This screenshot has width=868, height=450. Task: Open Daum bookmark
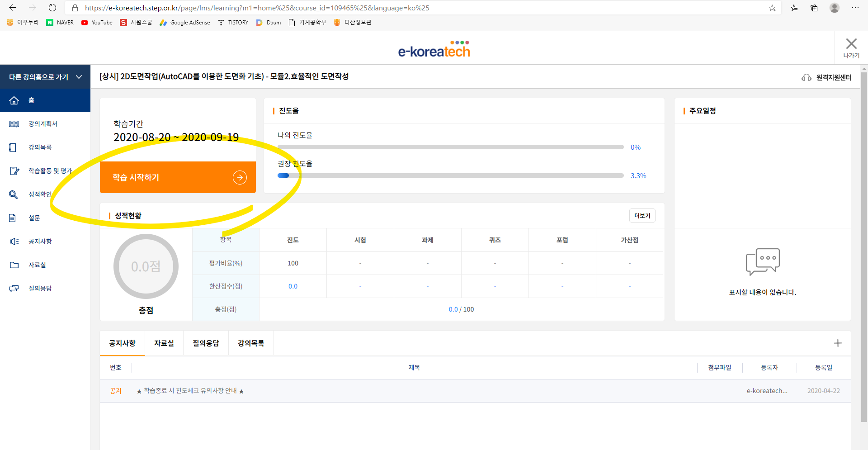[269, 22]
